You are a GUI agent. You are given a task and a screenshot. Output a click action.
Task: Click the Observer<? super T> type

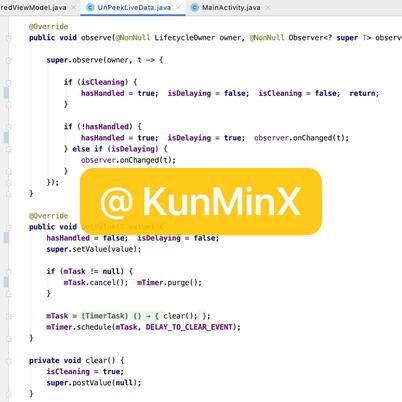coord(330,38)
